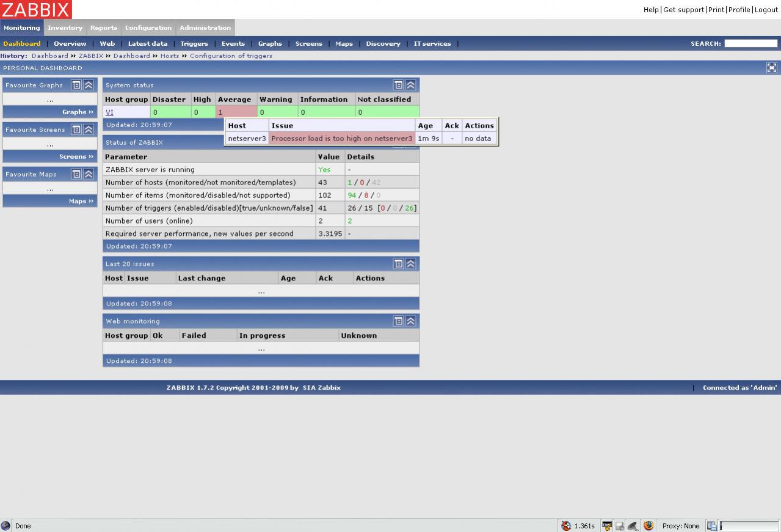Click the value 3.3195 in Status of ZABBIX
Screen dimensions: 781x532
330,233
